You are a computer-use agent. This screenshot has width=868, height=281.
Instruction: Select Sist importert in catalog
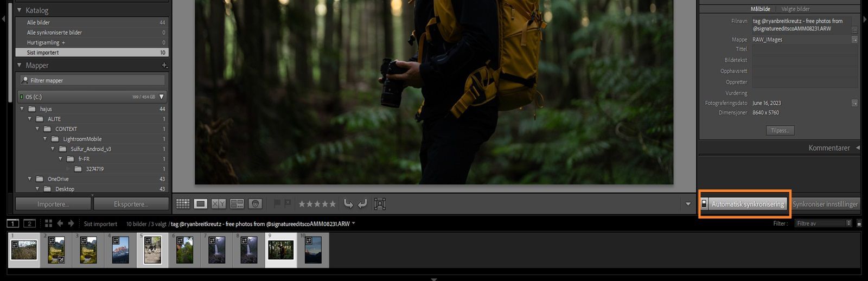point(92,53)
